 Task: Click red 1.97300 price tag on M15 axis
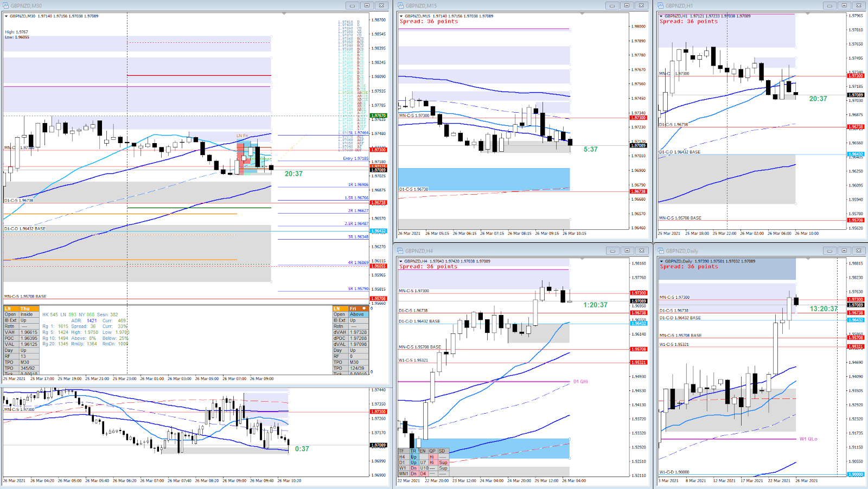click(638, 118)
